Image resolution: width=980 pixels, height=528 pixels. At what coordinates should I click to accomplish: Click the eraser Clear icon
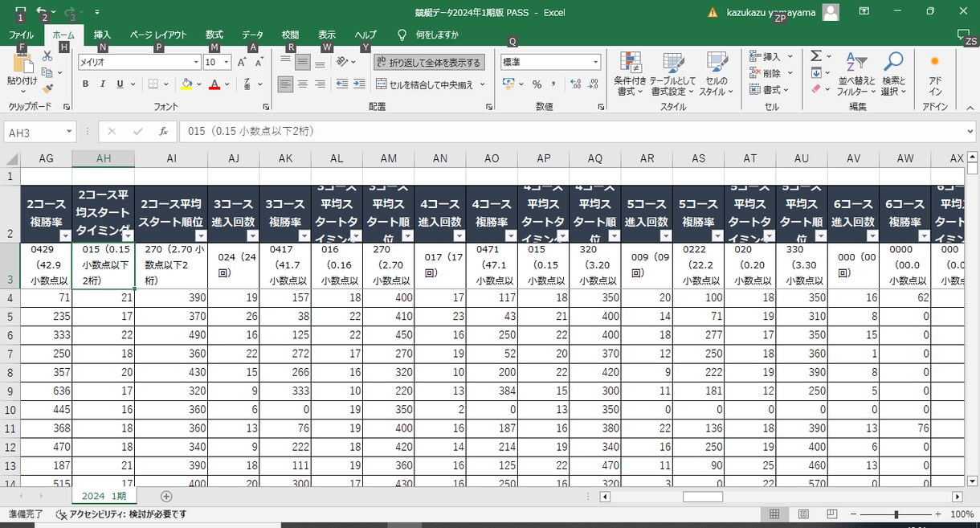coord(816,89)
